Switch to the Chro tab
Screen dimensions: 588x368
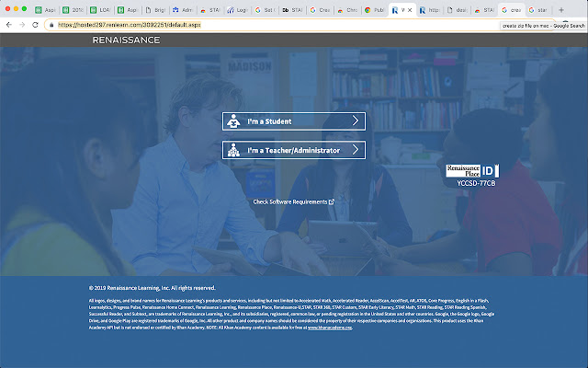347,10
